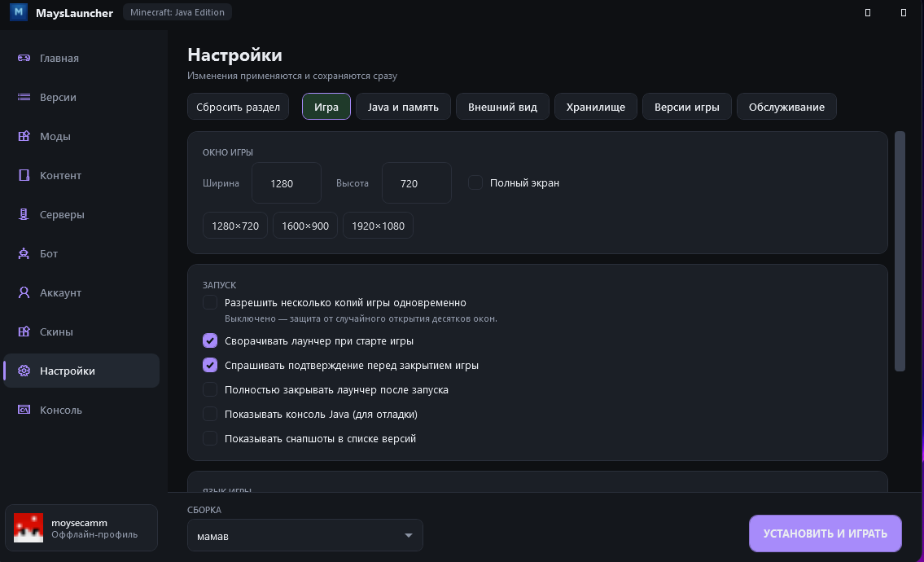Click the MaysLauncher logo icon
Image resolution: width=924 pixels, height=562 pixels.
[19, 11]
